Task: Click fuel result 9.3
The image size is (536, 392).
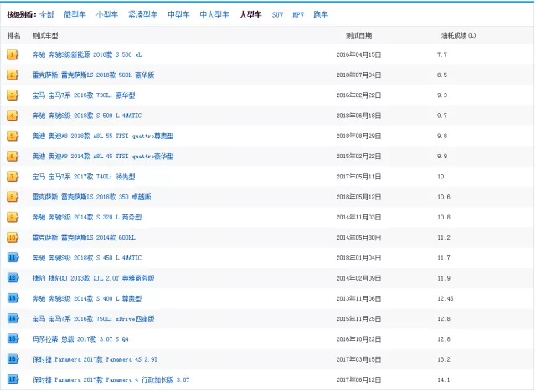Action: point(442,95)
